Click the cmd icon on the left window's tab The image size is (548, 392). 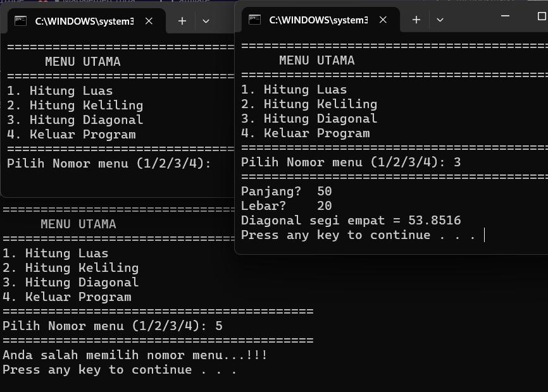[x=21, y=21]
